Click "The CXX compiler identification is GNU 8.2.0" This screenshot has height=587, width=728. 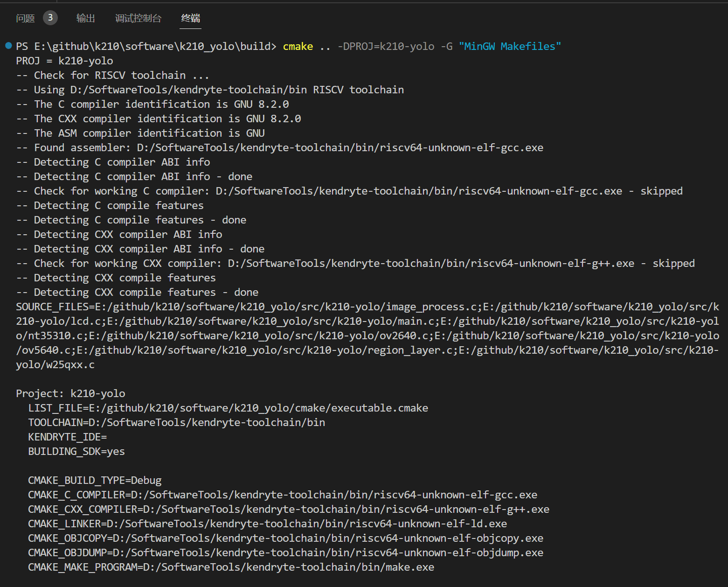(159, 119)
